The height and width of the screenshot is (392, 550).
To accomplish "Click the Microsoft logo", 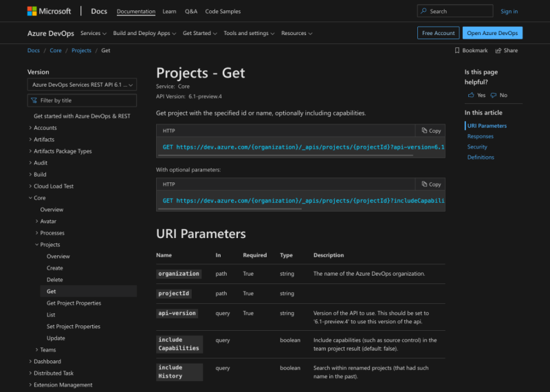I will pos(49,11).
